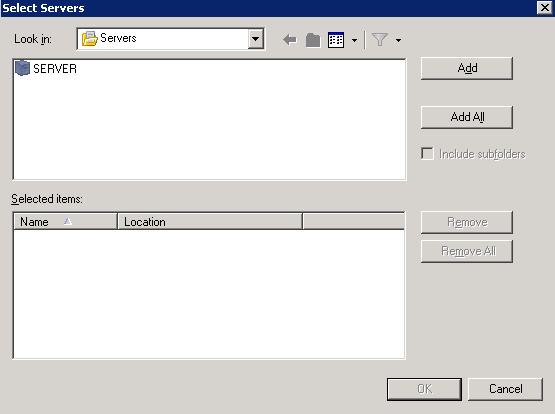Click the Add button

pyautogui.click(x=467, y=68)
